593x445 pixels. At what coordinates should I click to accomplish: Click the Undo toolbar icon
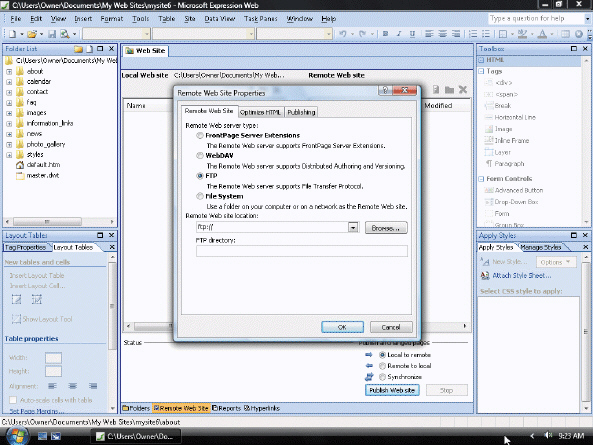pos(343,34)
